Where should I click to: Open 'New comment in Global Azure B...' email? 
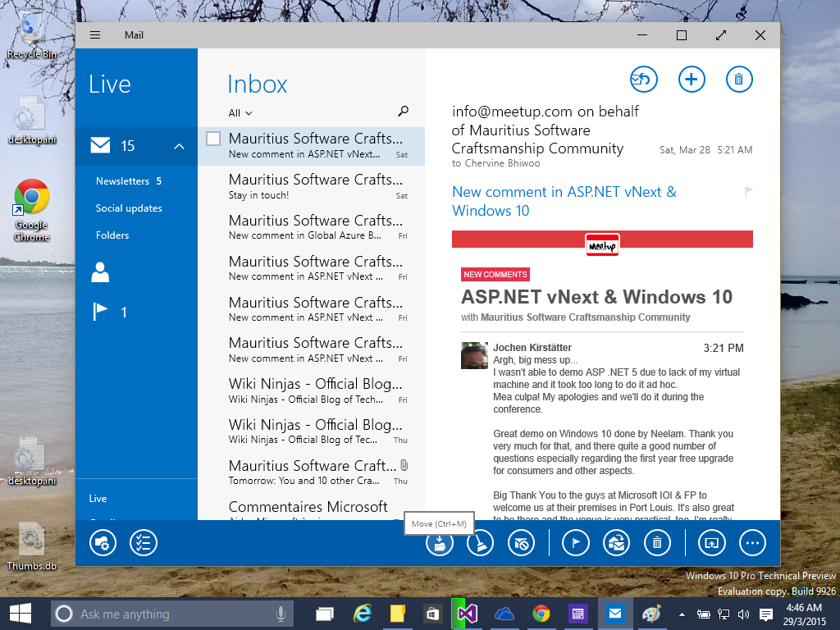(311, 227)
